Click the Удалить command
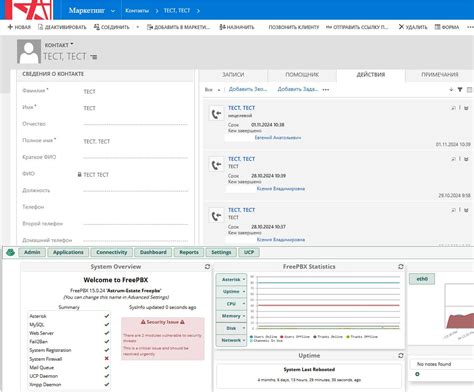 [413, 27]
